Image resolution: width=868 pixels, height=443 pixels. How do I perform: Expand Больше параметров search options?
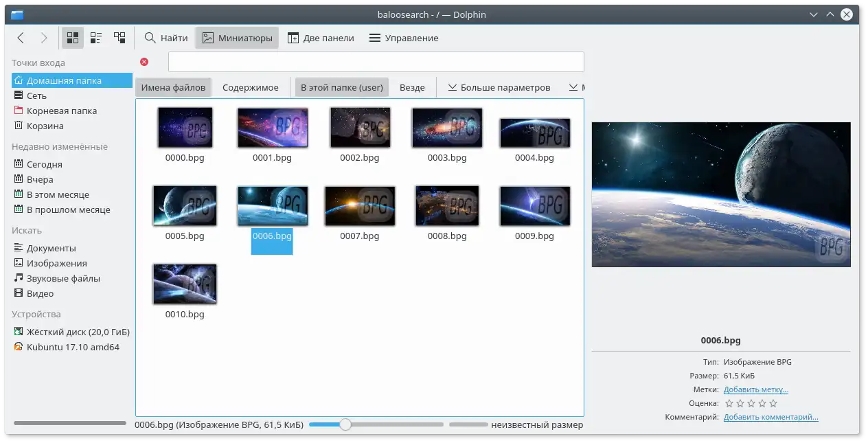(x=499, y=87)
